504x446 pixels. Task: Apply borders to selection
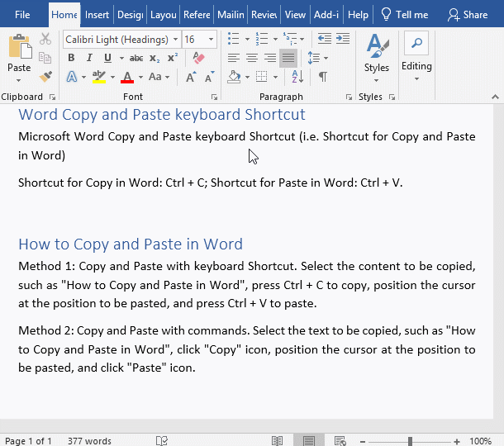pos(262,77)
